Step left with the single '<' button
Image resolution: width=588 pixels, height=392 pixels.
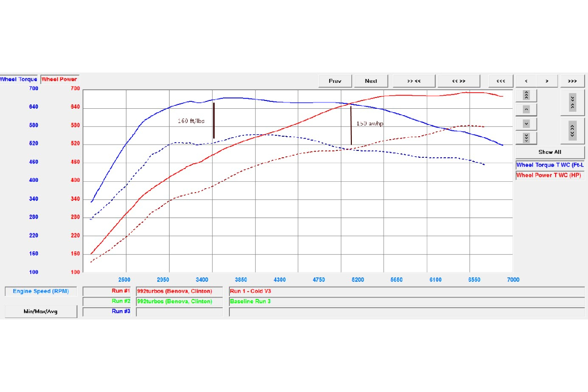526,81
